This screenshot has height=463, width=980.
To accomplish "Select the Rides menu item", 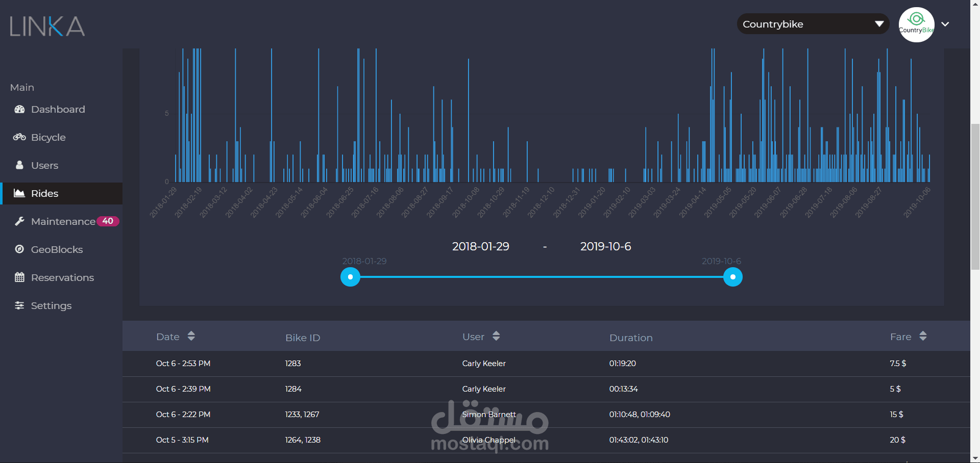I will click(x=61, y=193).
